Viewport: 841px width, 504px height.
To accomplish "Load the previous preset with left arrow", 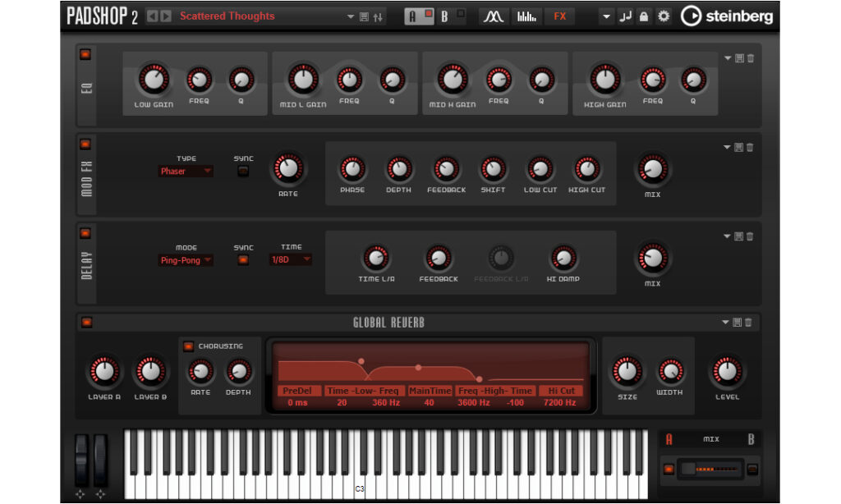I will (x=152, y=16).
